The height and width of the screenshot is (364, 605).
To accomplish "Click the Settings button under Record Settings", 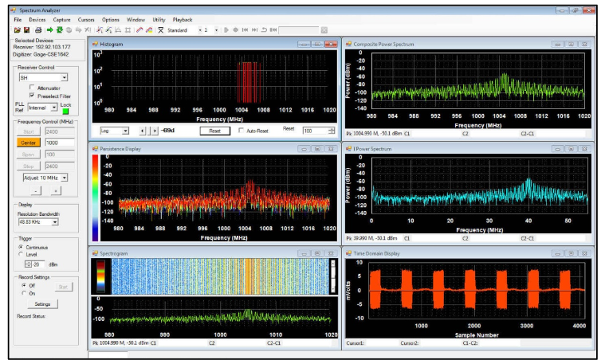I will coord(42,303).
